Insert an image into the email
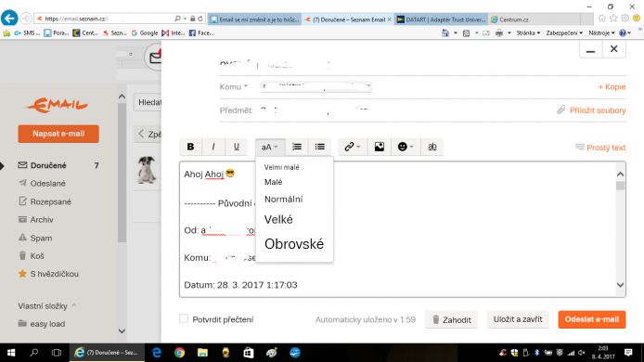 point(380,147)
